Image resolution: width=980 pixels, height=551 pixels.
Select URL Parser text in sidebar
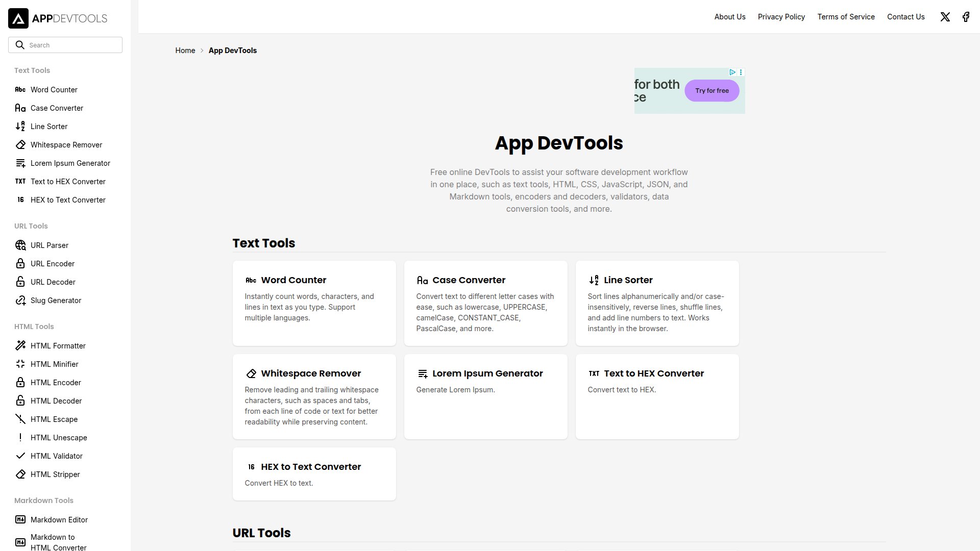(x=50, y=245)
